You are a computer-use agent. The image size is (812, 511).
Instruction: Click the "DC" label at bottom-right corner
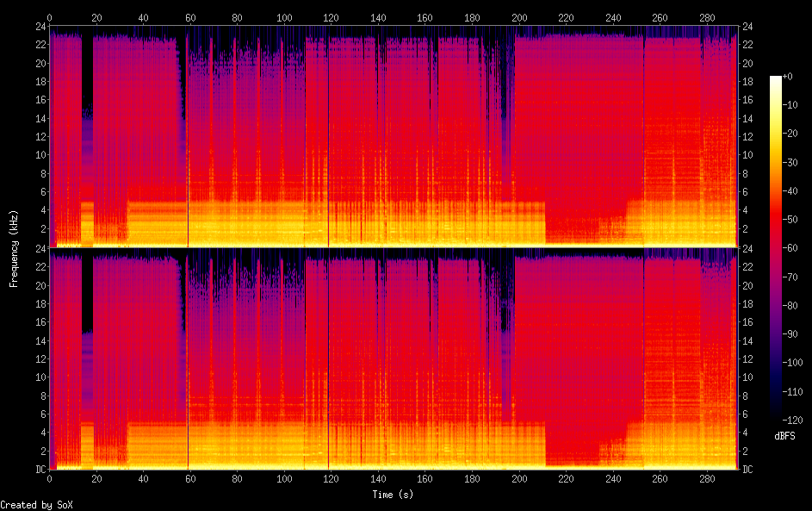pyautogui.click(x=748, y=470)
